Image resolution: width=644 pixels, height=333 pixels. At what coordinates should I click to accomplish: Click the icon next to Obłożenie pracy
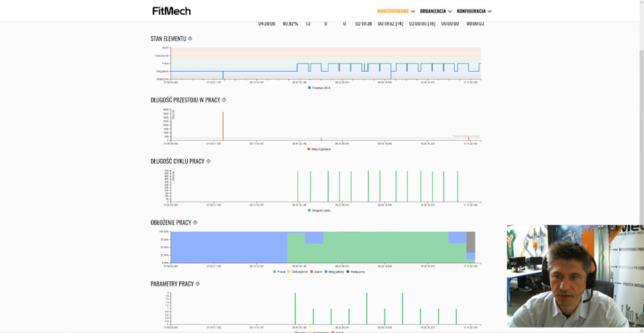pos(195,222)
